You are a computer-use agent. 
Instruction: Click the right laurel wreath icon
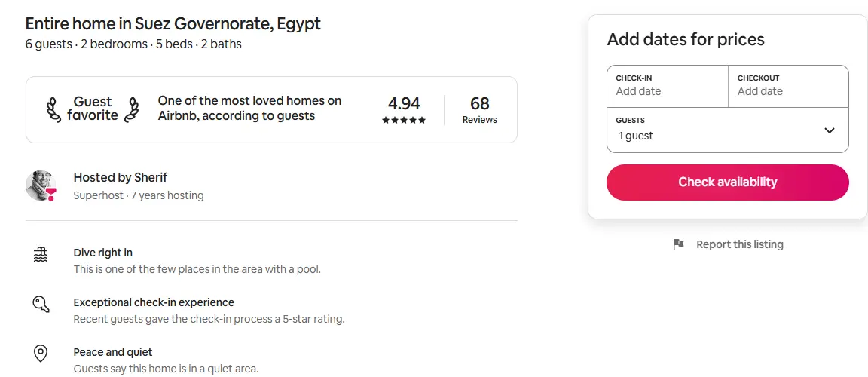(x=132, y=109)
